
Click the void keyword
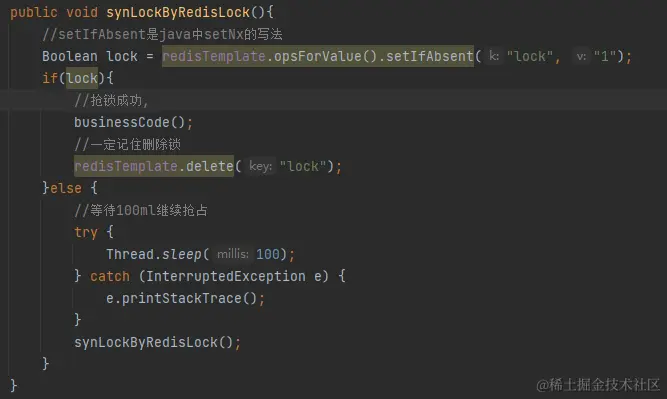pos(82,12)
